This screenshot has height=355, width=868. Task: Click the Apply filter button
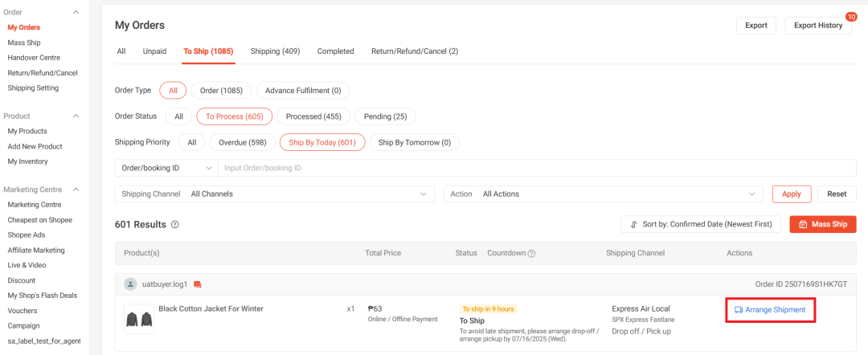tap(791, 194)
